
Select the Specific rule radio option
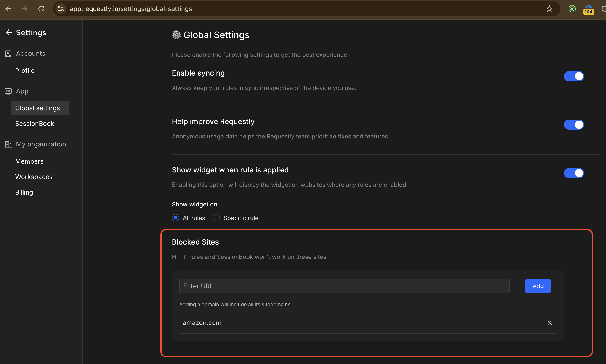click(216, 218)
